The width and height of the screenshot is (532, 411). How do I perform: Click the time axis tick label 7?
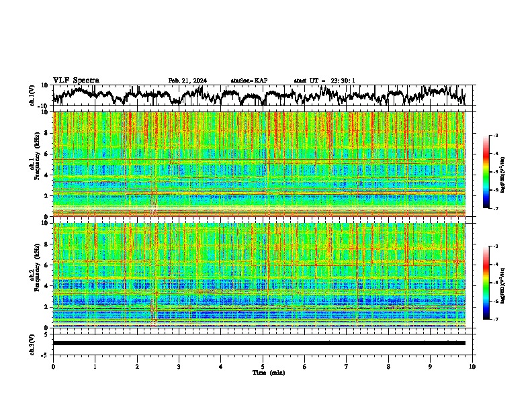tap(347, 367)
